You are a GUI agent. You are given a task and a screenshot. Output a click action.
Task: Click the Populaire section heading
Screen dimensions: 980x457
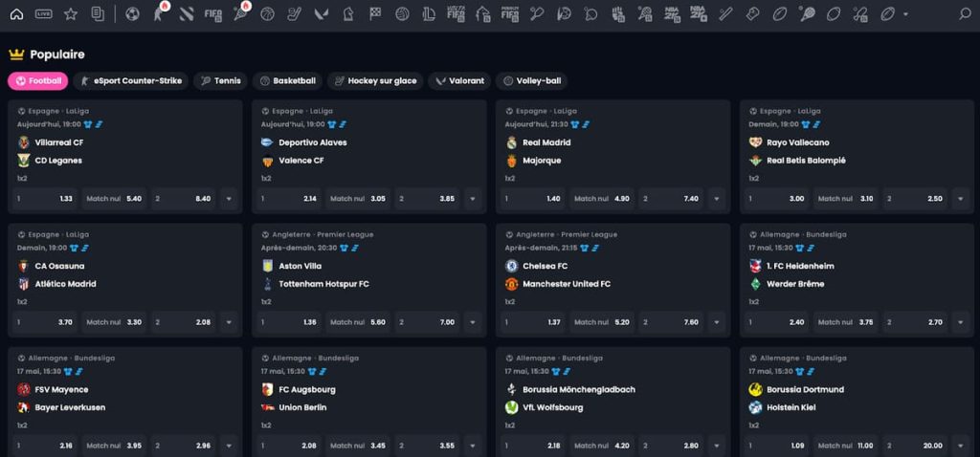pyautogui.click(x=56, y=54)
